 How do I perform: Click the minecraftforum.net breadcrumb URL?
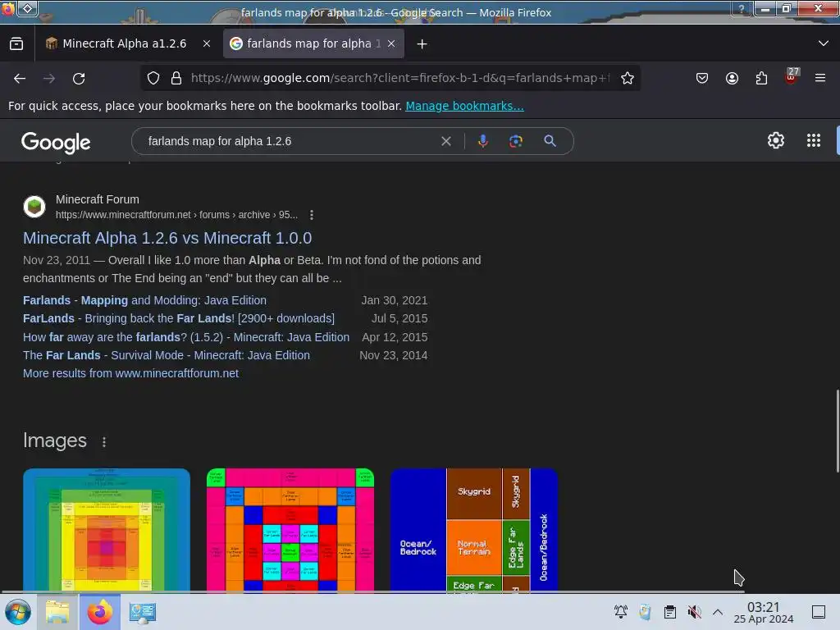[x=177, y=215]
